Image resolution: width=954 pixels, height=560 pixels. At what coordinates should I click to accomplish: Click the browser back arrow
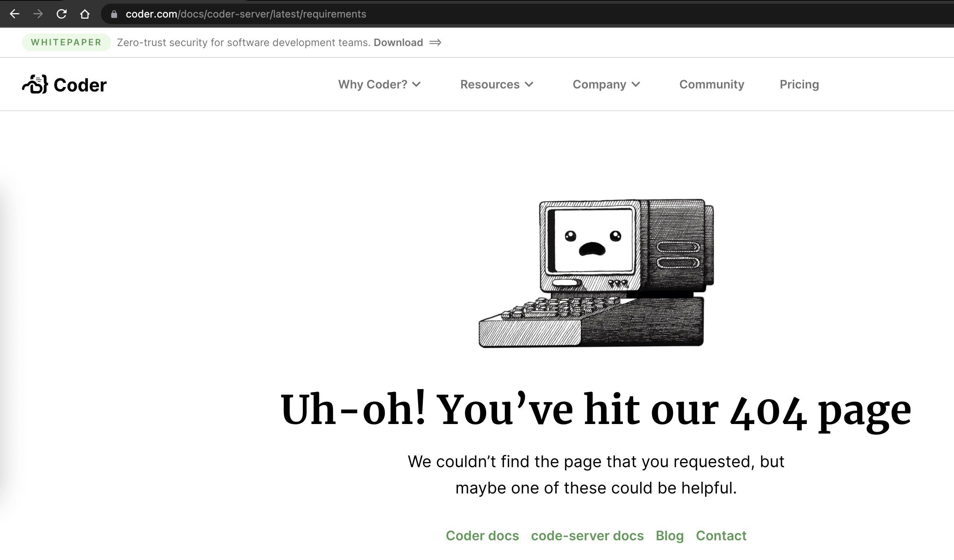pyautogui.click(x=14, y=14)
